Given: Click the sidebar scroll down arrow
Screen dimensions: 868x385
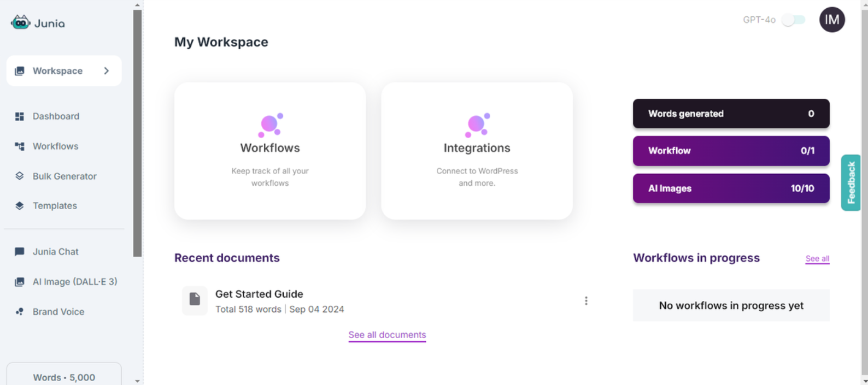Looking at the screenshot, I should (137, 381).
